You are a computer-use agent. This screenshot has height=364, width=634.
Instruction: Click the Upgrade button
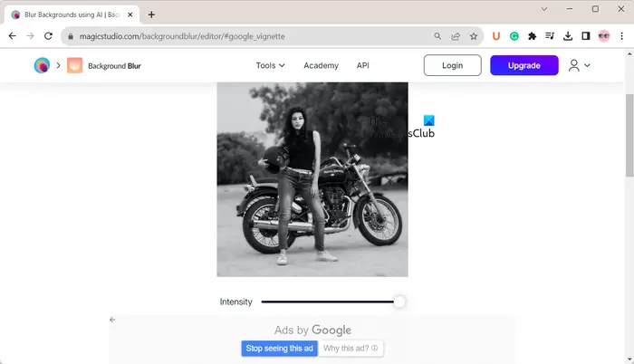click(524, 65)
